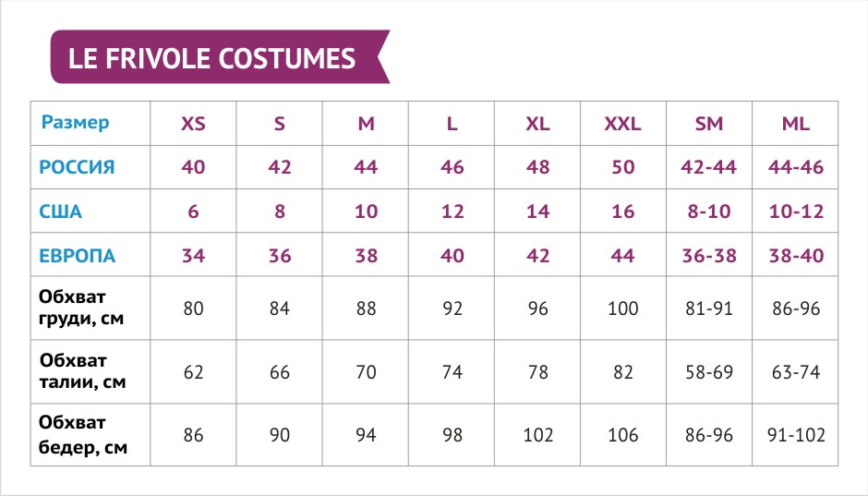Click the waist value 63-74 cell
868x496 pixels.
coord(795,372)
